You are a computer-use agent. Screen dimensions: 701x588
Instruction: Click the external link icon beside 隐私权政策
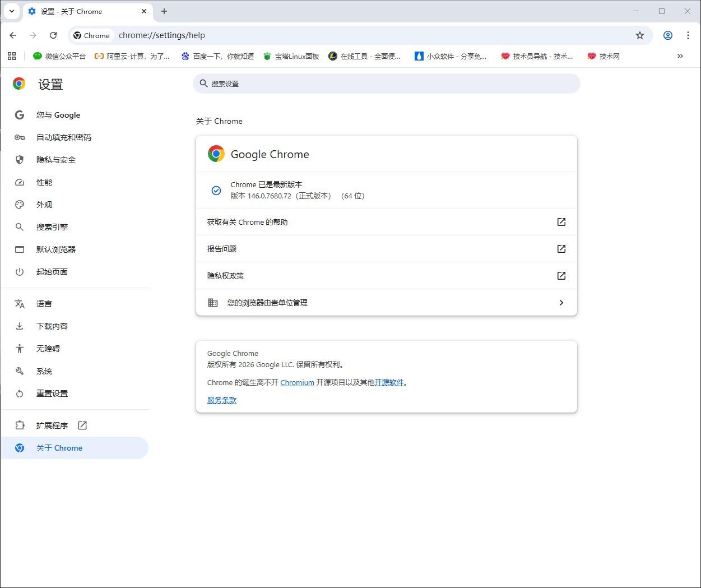point(561,276)
